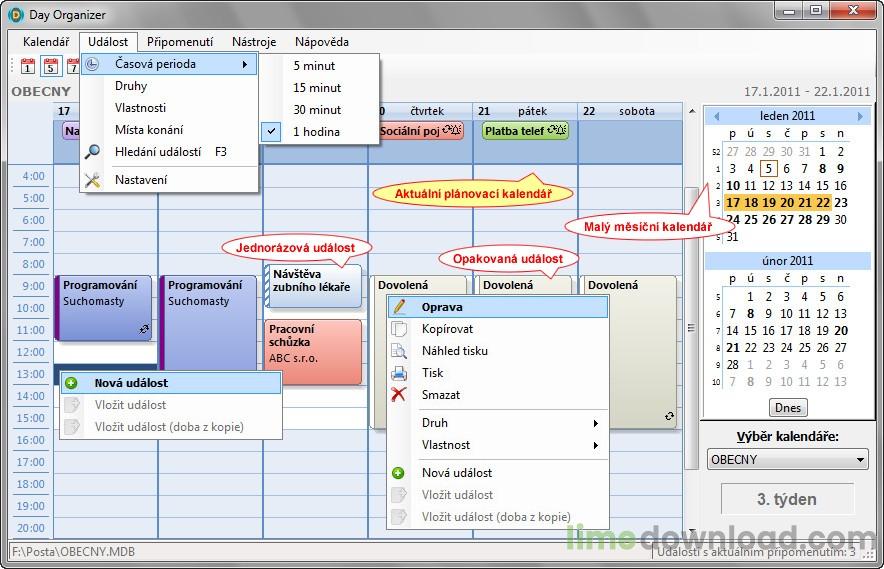Choose the 5 minut time period
884x569 pixels.
point(320,66)
